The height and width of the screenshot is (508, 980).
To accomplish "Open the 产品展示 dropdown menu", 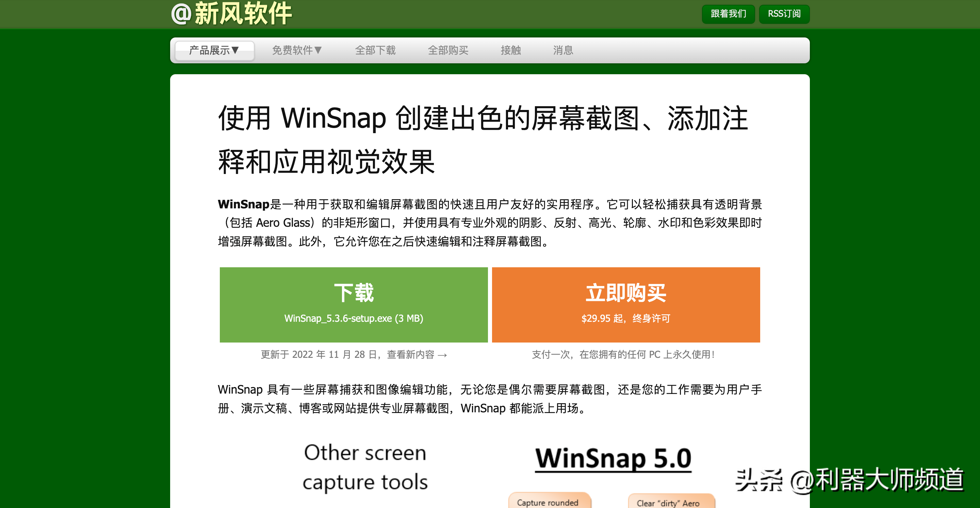I will click(214, 50).
